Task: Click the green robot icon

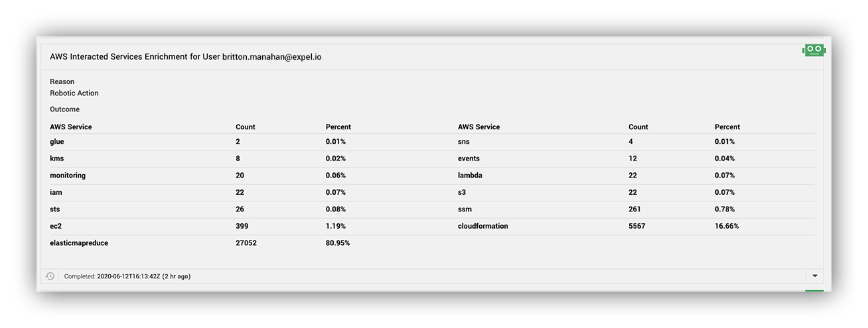Action: tap(814, 50)
